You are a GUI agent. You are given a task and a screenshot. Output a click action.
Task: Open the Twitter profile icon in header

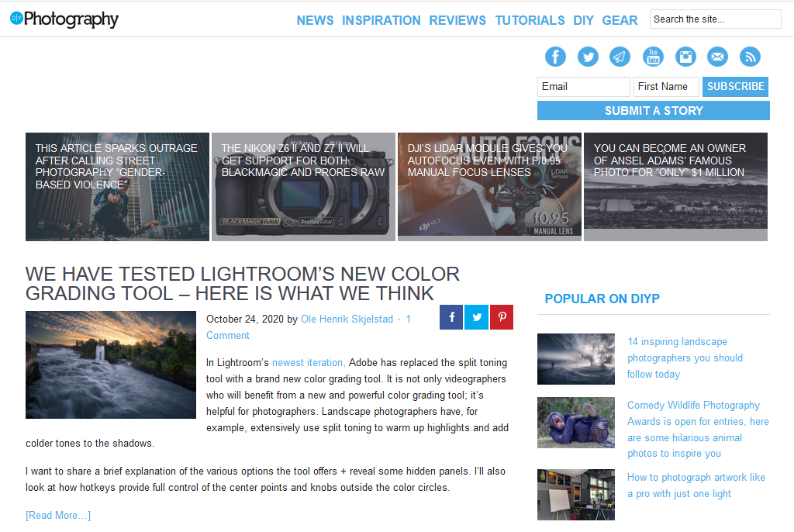(x=588, y=57)
